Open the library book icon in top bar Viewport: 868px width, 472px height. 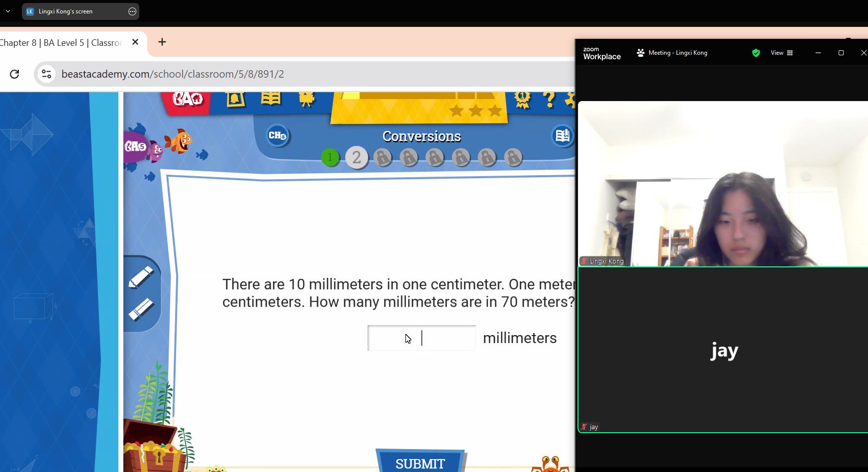pyautogui.click(x=271, y=99)
